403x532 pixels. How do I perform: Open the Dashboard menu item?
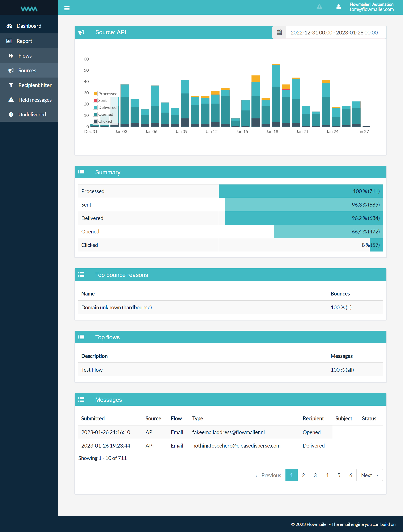pos(29,26)
